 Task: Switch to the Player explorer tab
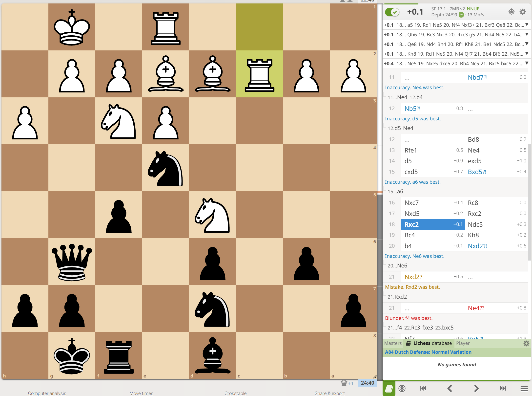(463, 343)
